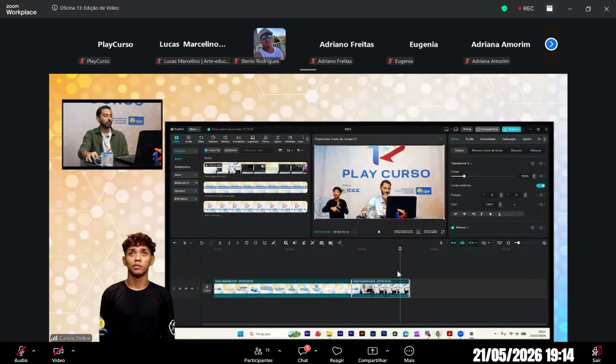Click the Compartilhar button in CapCut title bar
Image resolution: width=616 pixels, height=364 pixels.
[x=487, y=129]
